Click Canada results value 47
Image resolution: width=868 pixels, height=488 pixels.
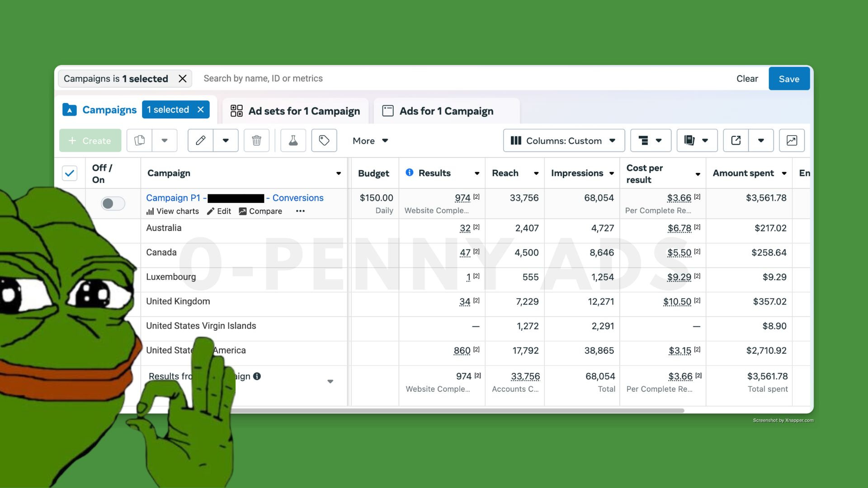tap(465, 253)
